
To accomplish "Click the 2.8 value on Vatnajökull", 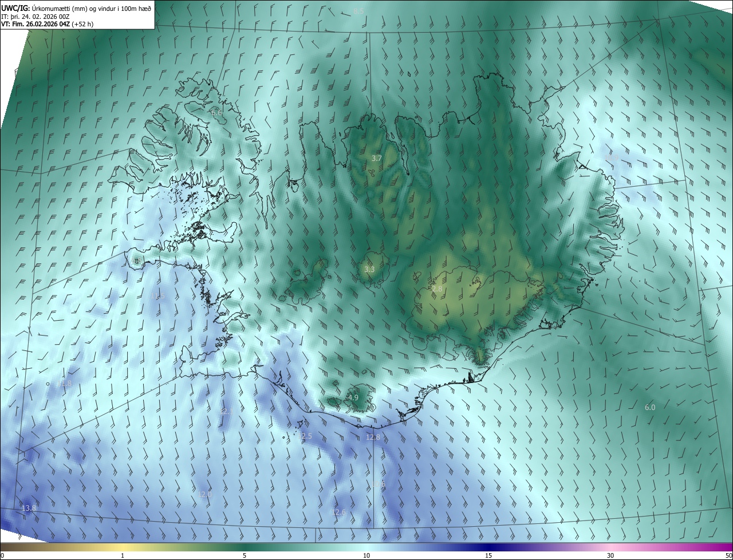I will point(437,289).
